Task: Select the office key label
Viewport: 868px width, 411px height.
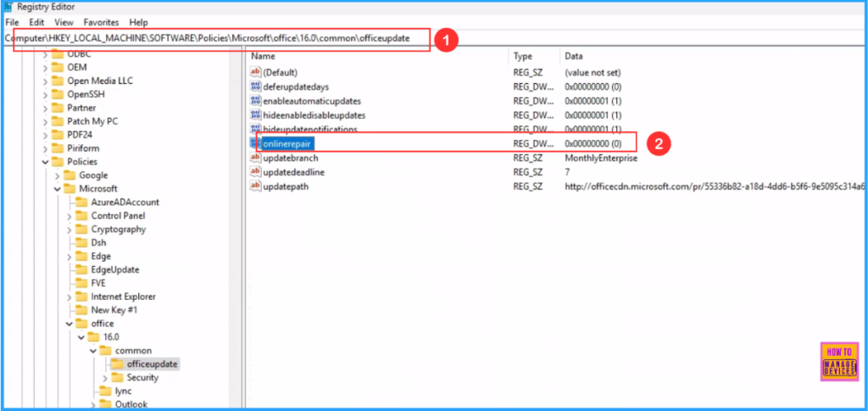Action: click(x=103, y=324)
